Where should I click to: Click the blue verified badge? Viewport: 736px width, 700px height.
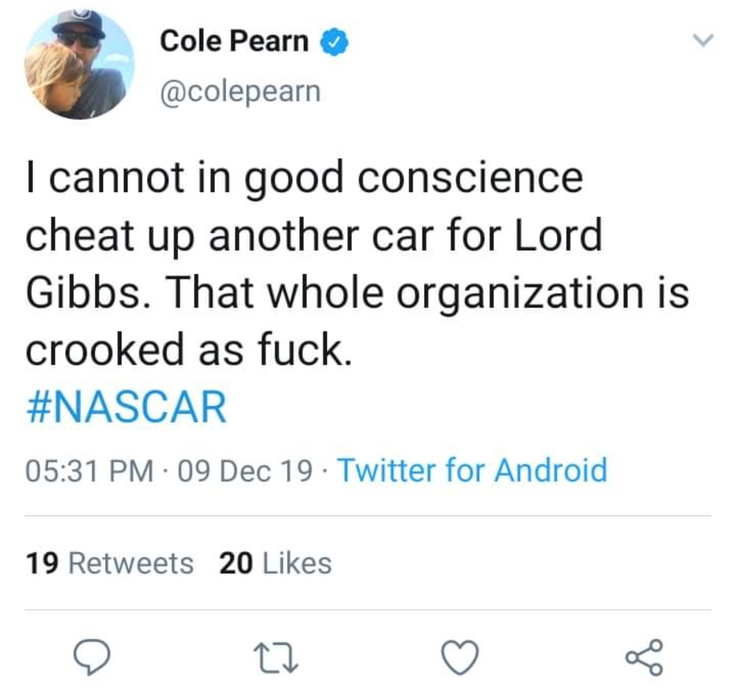pyautogui.click(x=334, y=43)
